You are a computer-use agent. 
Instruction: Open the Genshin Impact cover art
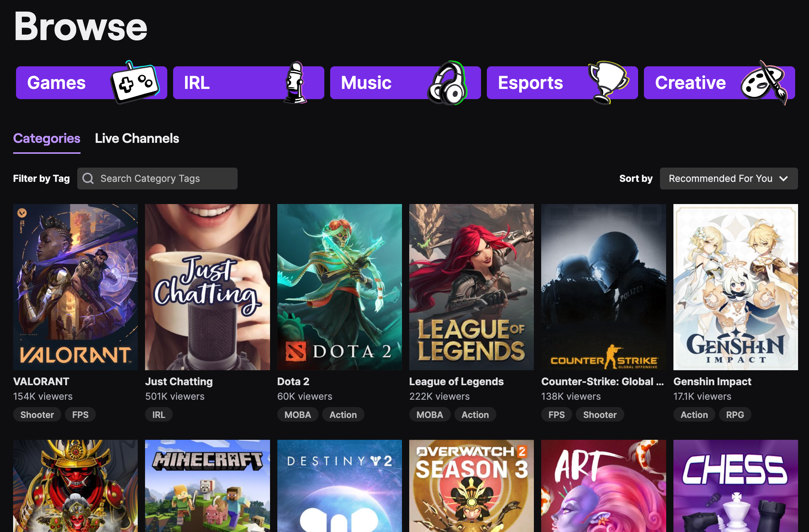tap(736, 287)
